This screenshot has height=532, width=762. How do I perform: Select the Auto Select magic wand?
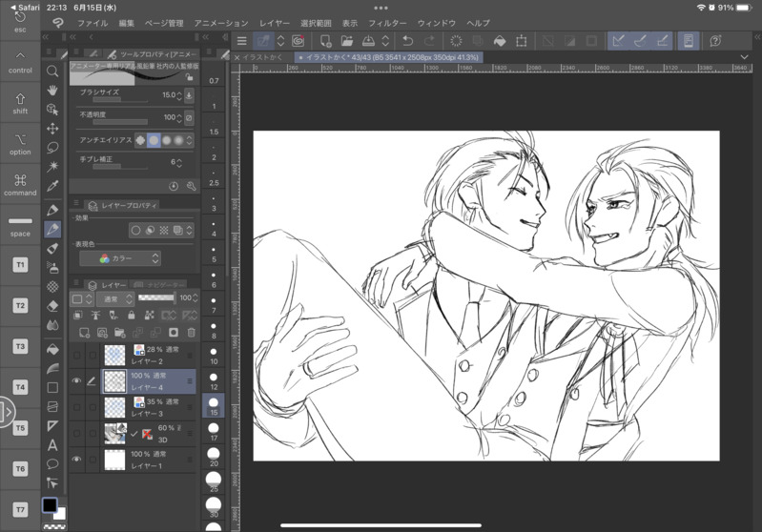click(x=52, y=167)
